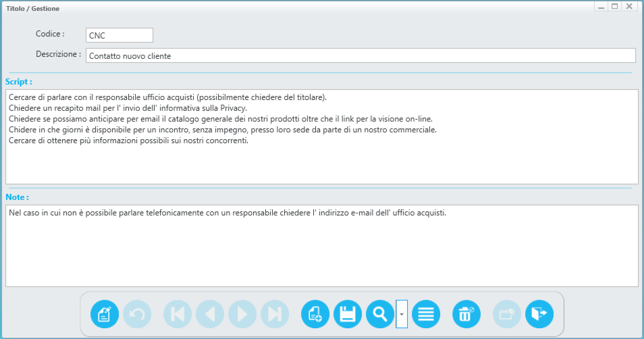Maximize the Titolo / Gestione window

615,7
